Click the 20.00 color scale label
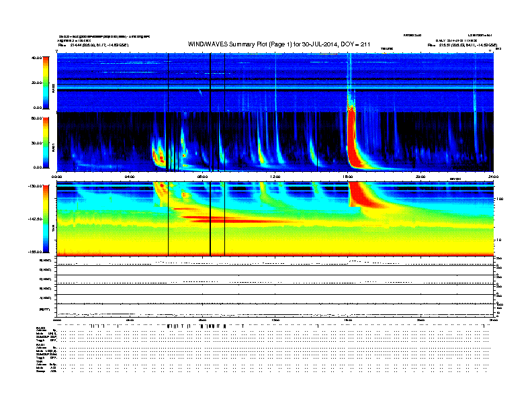This screenshot has height=411, width=532. (x=37, y=83)
